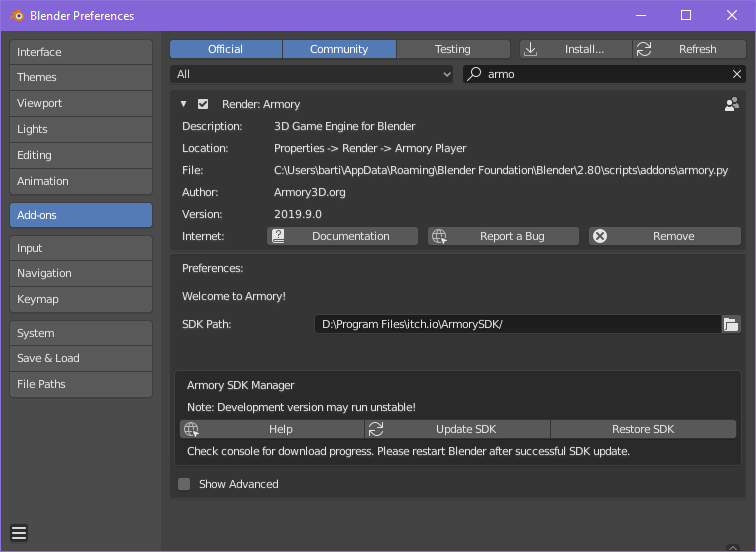Click the Armory3D.org author text

310,192
